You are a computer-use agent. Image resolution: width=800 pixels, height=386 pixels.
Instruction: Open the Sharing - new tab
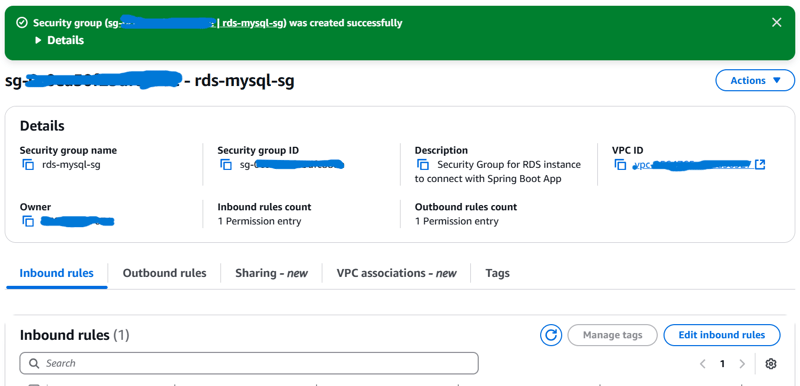tap(271, 273)
